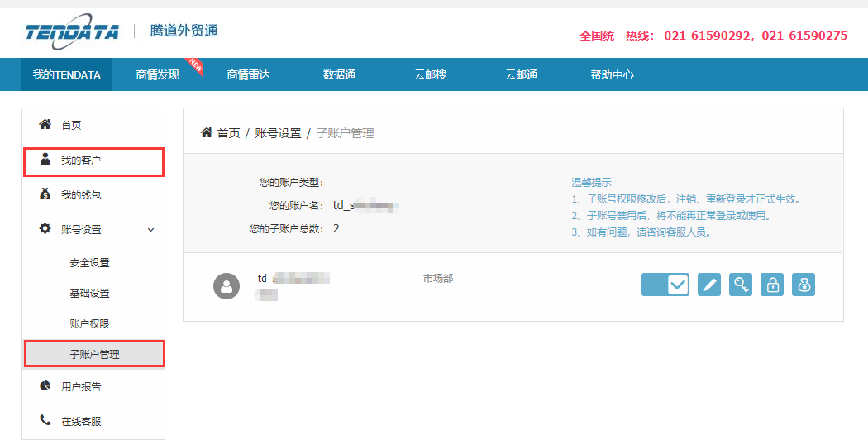The height and width of the screenshot is (445, 868).
Task: Switch to the 数据通 navigation tab
Action: point(339,74)
